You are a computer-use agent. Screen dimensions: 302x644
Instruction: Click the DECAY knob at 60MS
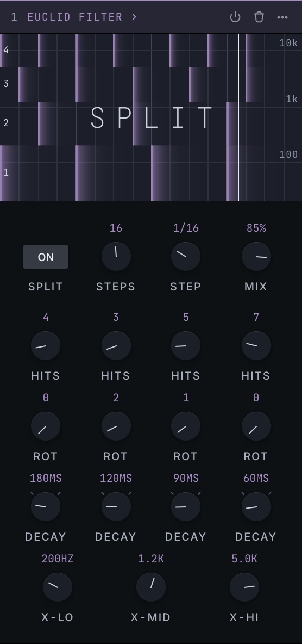(x=256, y=507)
